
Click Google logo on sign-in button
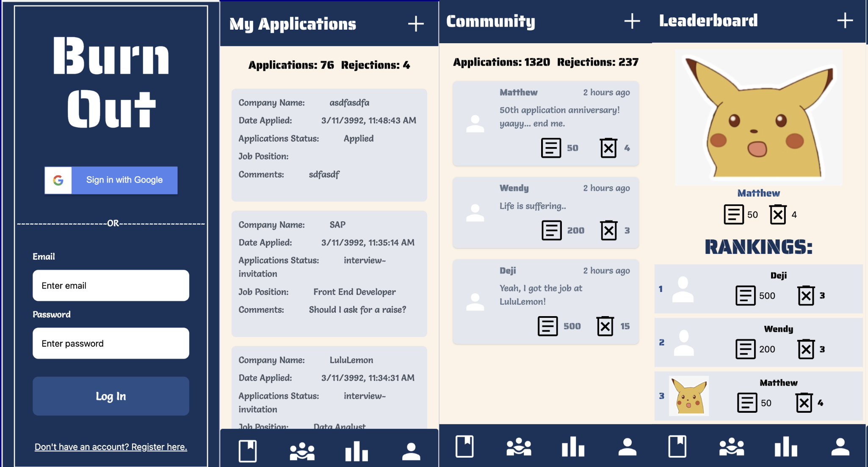coord(58,180)
